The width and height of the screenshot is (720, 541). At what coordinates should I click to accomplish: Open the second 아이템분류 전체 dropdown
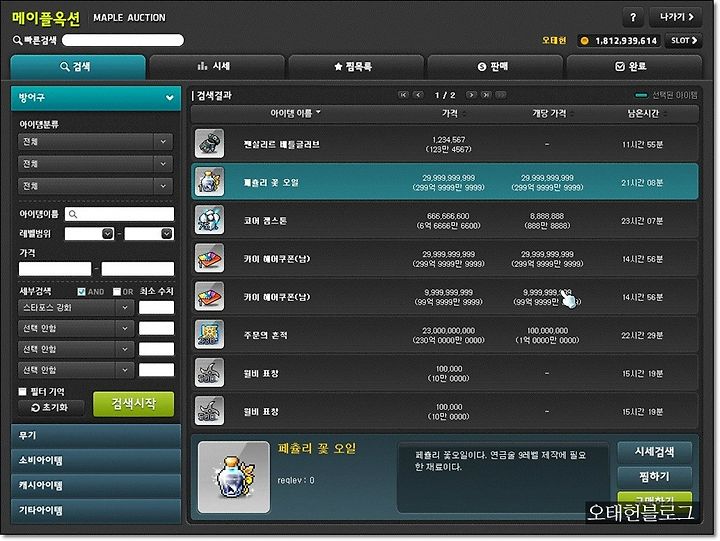tap(95, 163)
